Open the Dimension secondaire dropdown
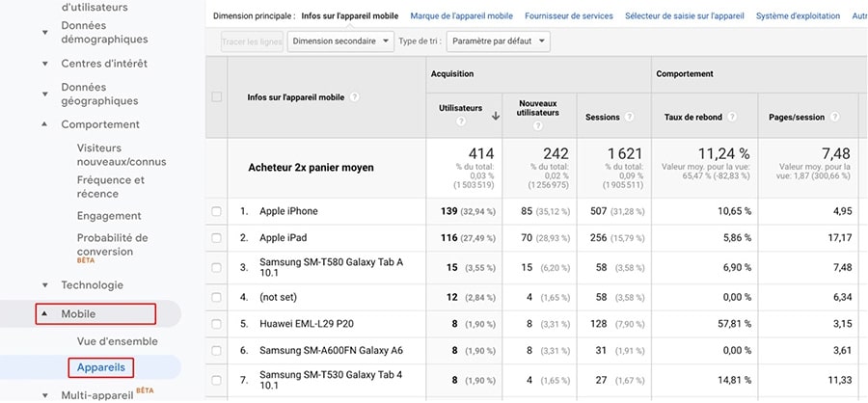868x403 pixels. (340, 41)
